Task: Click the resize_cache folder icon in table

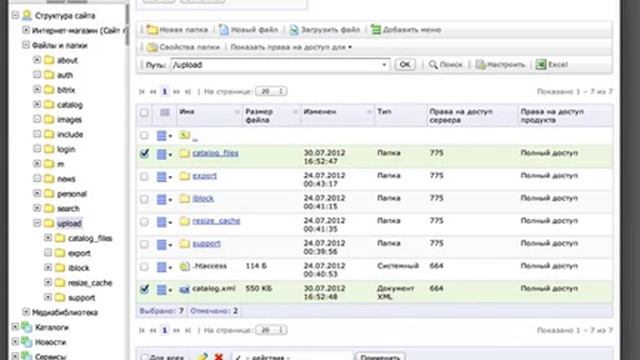Action: click(x=184, y=221)
